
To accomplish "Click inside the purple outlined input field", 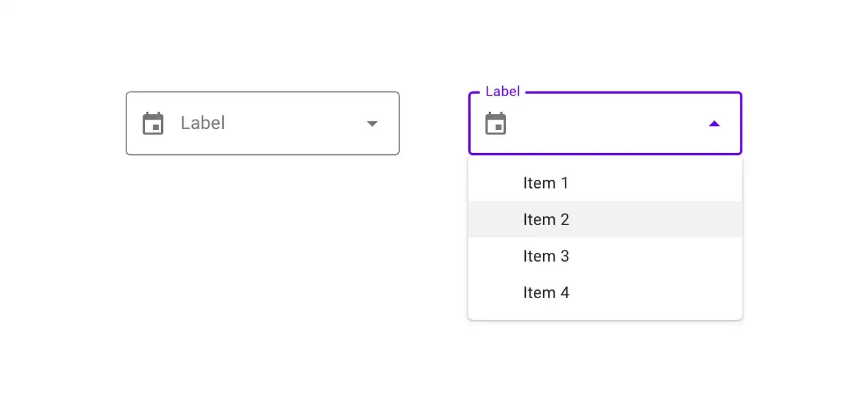I will coord(604,123).
